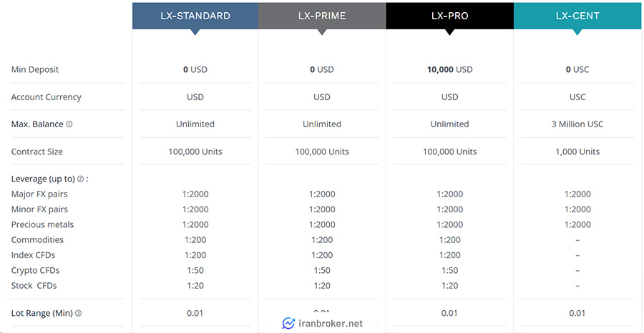This screenshot has width=644, height=333.
Task: Click the Contract Size row label
Action: [x=37, y=151]
